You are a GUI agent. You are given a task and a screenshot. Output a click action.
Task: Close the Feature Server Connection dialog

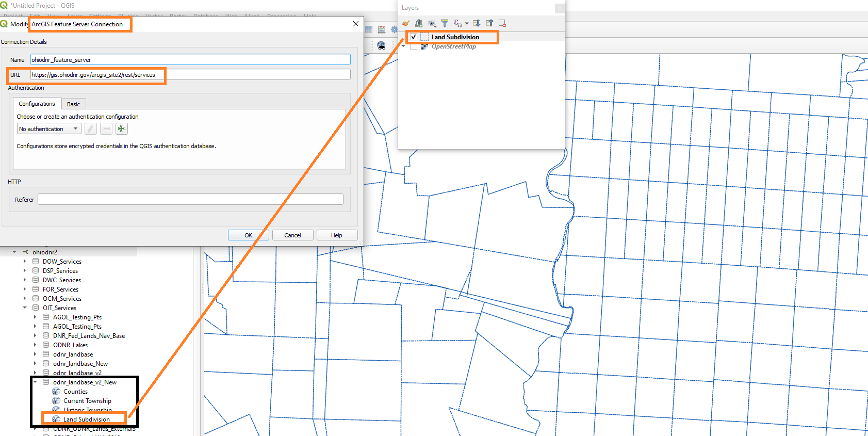tap(356, 24)
